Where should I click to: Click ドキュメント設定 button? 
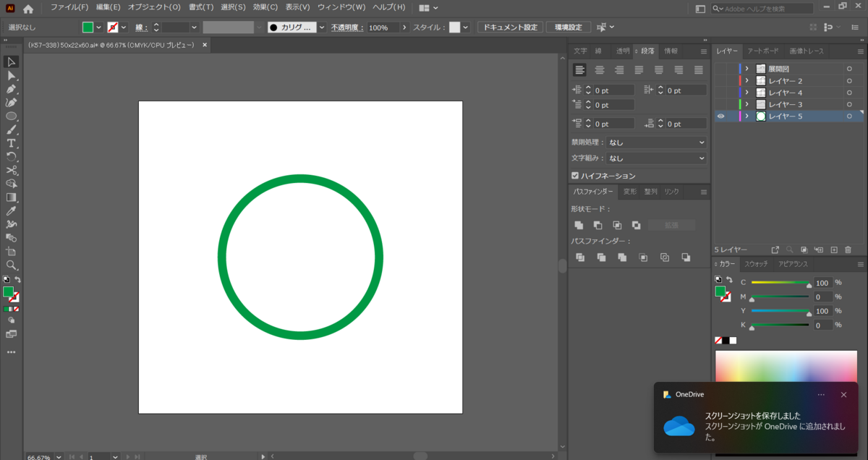pos(510,27)
